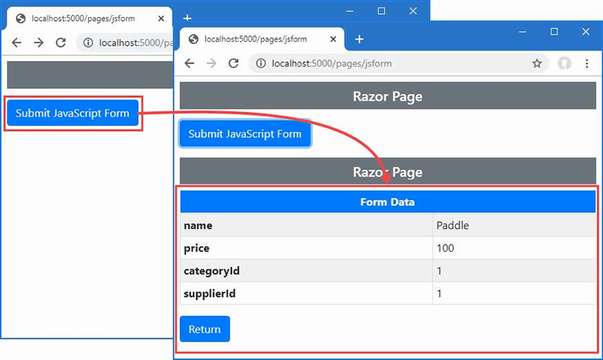
Task: Click Submit JavaScript Form in front window
Action: [245, 134]
